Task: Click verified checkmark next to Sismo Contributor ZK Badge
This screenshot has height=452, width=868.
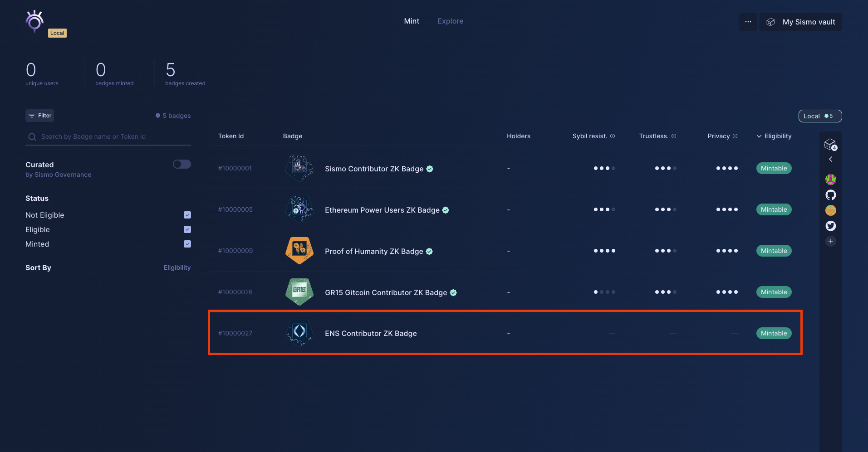Action: click(430, 169)
